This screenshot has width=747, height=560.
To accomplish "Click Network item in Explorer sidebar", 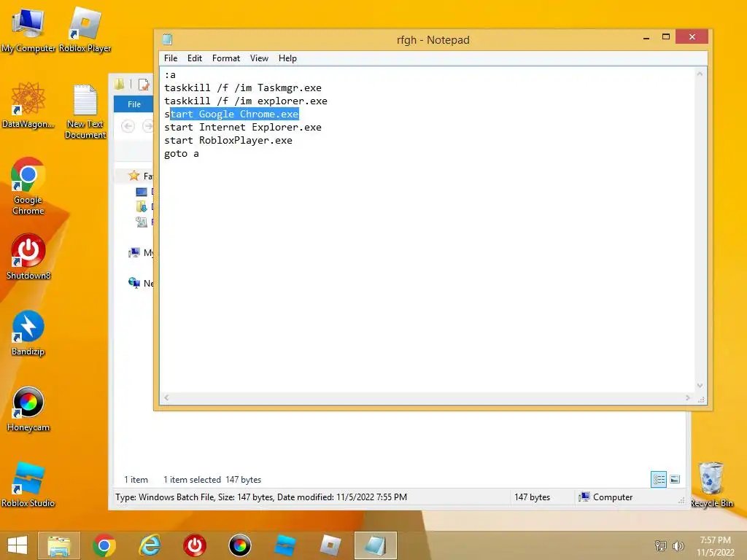I will click(x=141, y=284).
